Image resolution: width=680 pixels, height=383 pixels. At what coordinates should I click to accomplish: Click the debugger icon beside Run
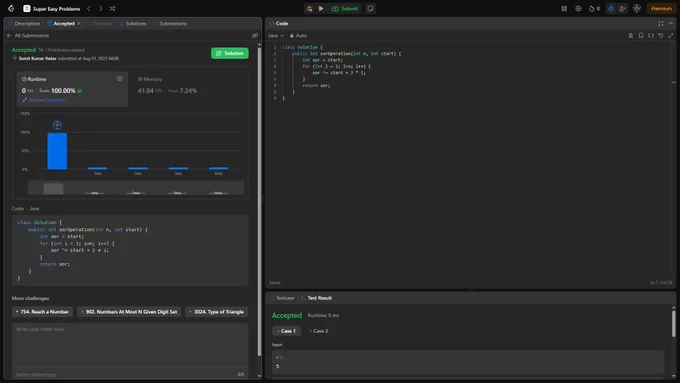point(309,8)
